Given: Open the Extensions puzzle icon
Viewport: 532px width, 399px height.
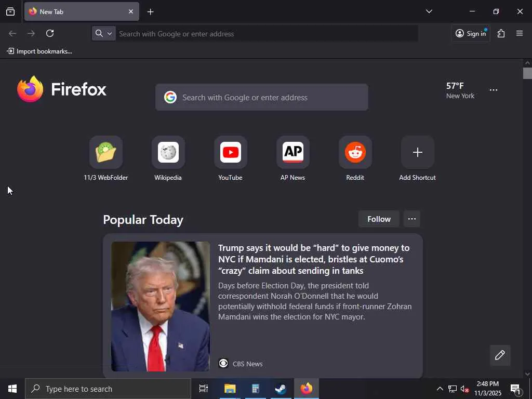Looking at the screenshot, I should point(501,33).
